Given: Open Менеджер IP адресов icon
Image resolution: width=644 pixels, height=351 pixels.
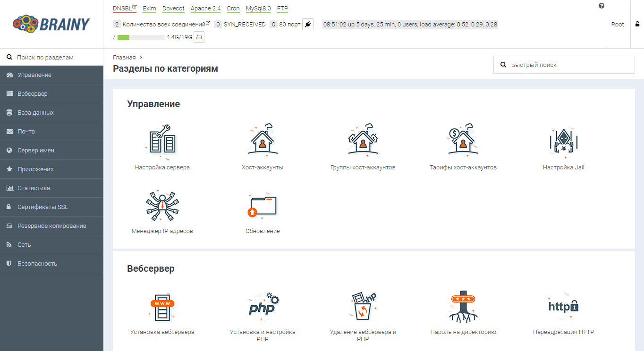Looking at the screenshot, I should point(162,206).
